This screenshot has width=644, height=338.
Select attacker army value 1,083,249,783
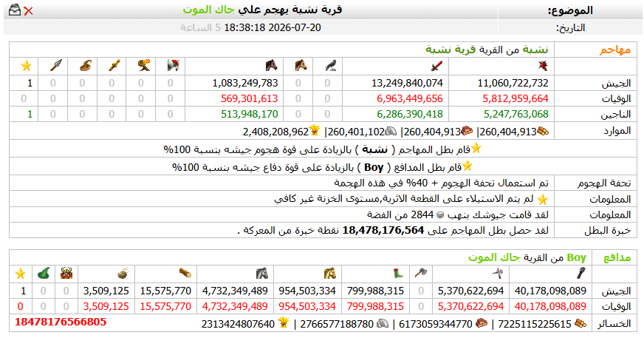pyautogui.click(x=245, y=83)
